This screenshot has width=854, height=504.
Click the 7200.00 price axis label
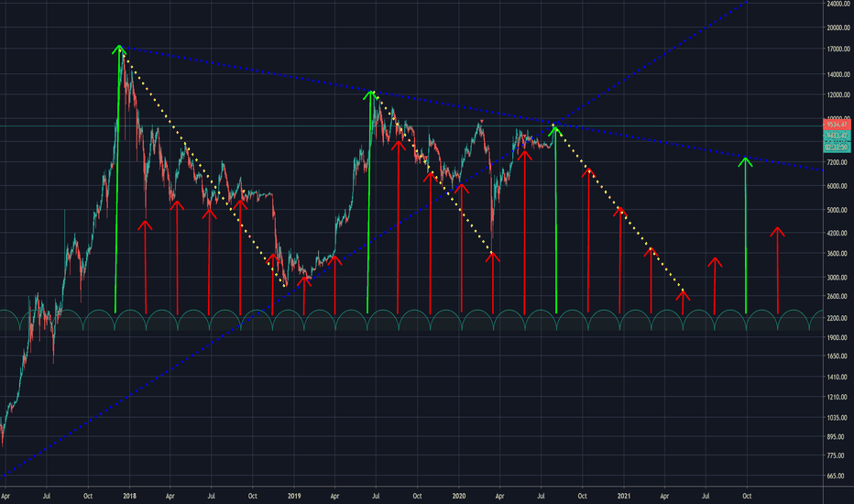839,162
